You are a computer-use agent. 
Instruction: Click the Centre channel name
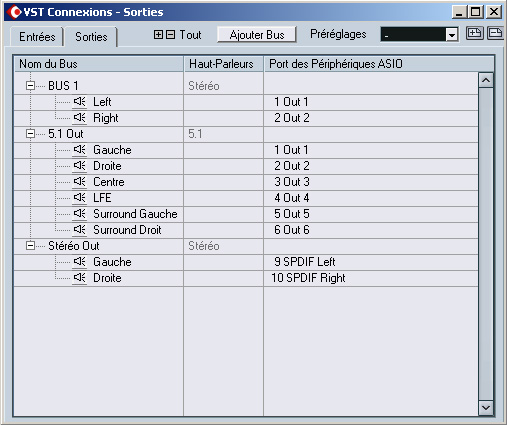pyautogui.click(x=109, y=182)
